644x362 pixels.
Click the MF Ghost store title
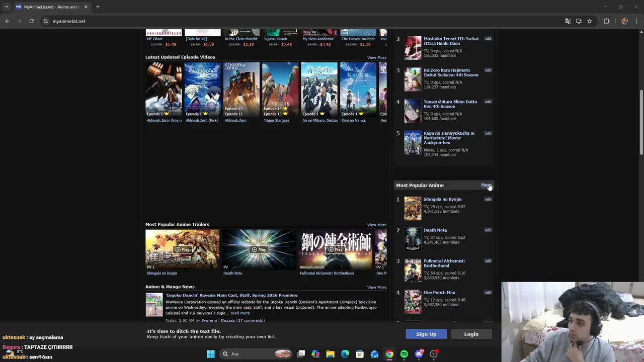point(154,39)
